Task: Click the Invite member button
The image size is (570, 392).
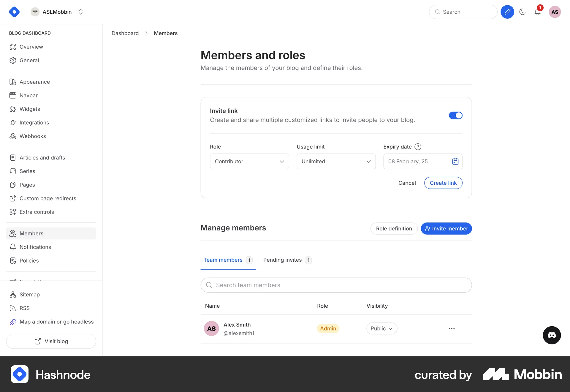Action: tap(446, 228)
